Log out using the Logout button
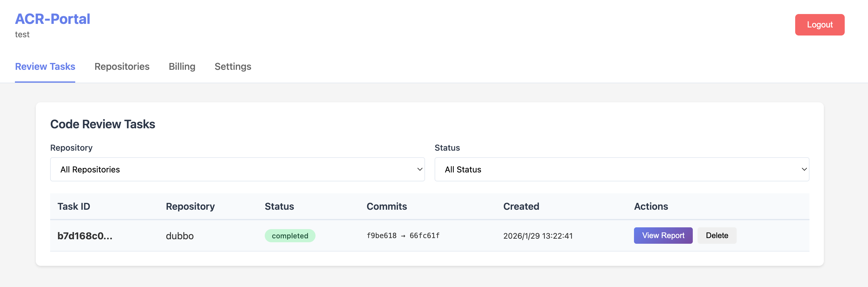Image resolution: width=868 pixels, height=287 pixels. [x=819, y=24]
